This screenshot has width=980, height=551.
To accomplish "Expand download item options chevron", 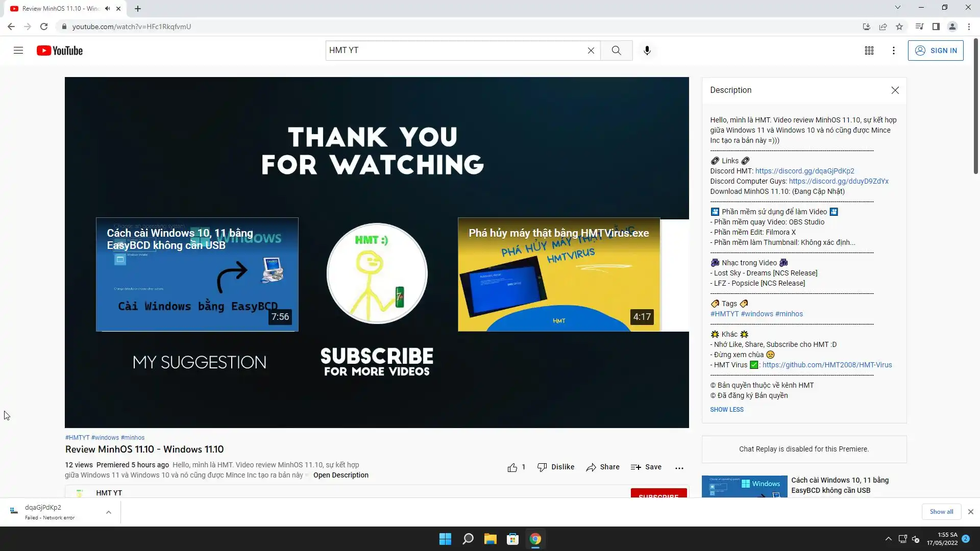I will coord(108,512).
